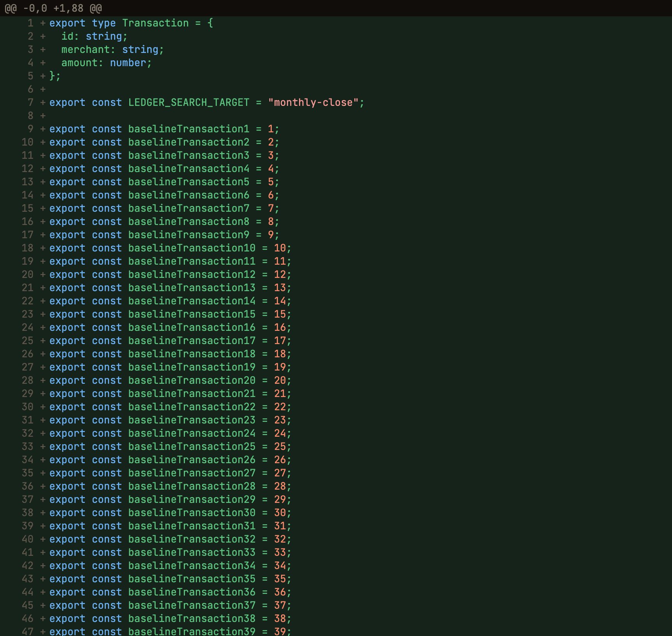The height and width of the screenshot is (636, 672).
Task: Click the baselineTransaction1 identifier
Action: (x=189, y=129)
